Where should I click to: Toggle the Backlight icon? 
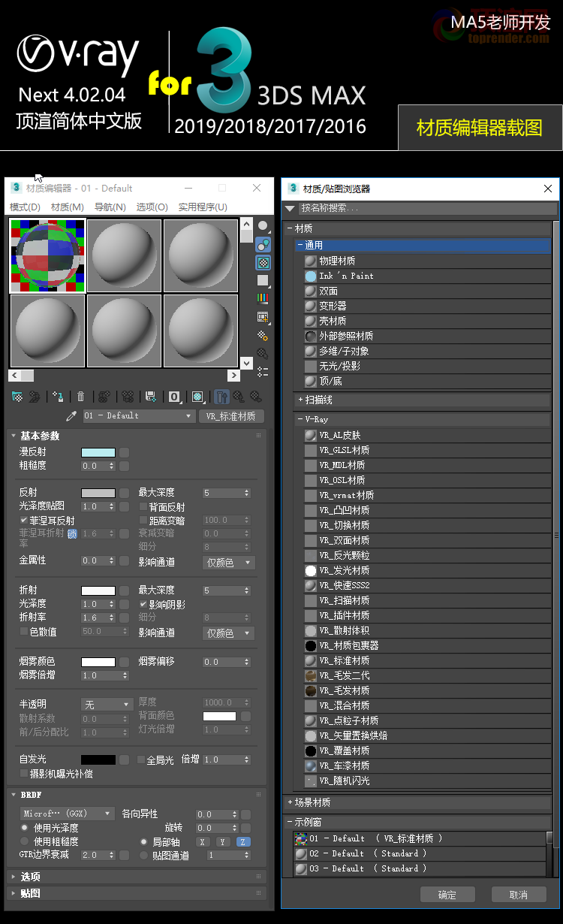263,244
